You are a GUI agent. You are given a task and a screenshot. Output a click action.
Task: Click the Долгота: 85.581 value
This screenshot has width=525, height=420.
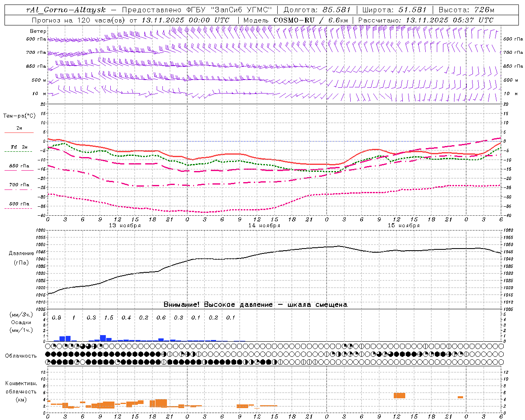click(317, 10)
